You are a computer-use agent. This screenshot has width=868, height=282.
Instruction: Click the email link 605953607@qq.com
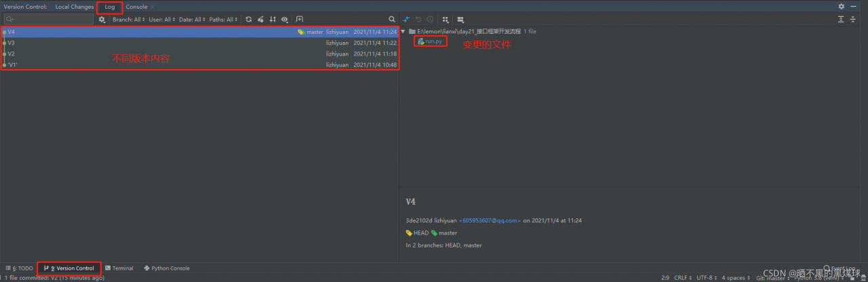tap(490, 220)
